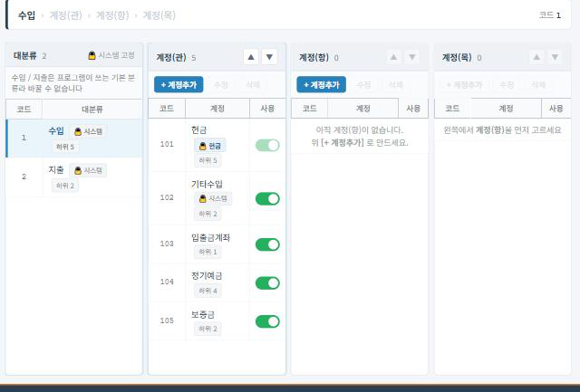Image resolution: width=580 pixels, height=392 pixels.
Task: Click 계정 header in 계정(목) table
Action: pos(506,109)
